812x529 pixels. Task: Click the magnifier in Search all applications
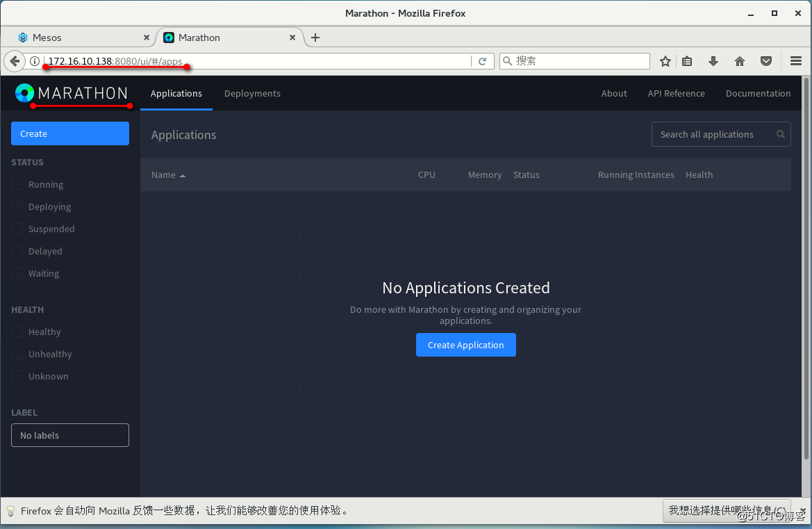pyautogui.click(x=781, y=134)
